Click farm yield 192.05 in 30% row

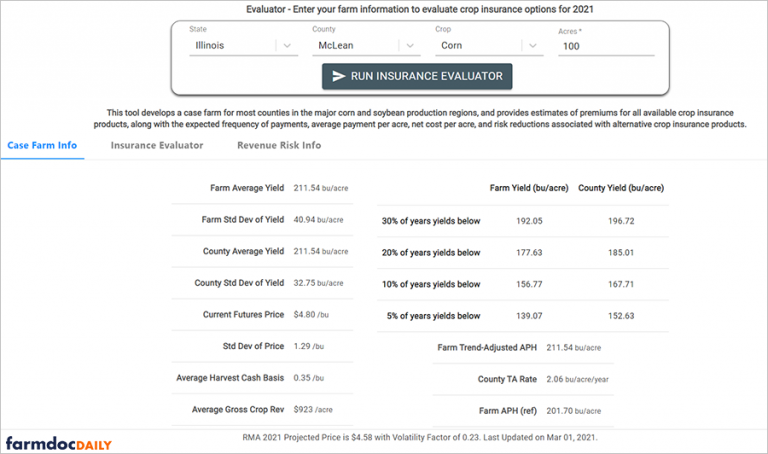point(529,221)
